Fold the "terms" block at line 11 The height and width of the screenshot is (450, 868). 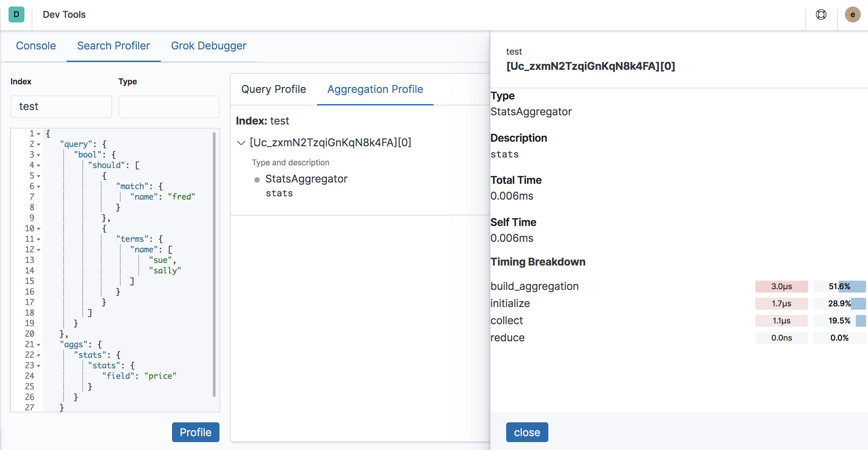click(39, 239)
